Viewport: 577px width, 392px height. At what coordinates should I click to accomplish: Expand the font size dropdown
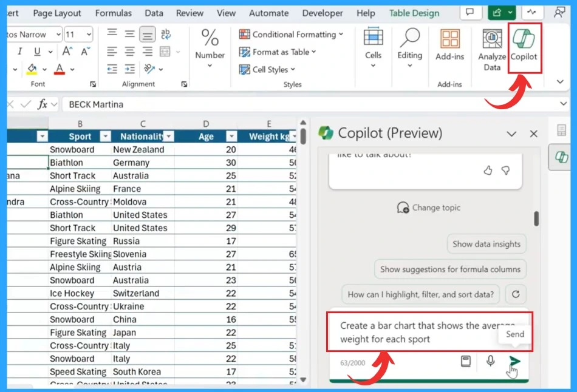[88, 35]
